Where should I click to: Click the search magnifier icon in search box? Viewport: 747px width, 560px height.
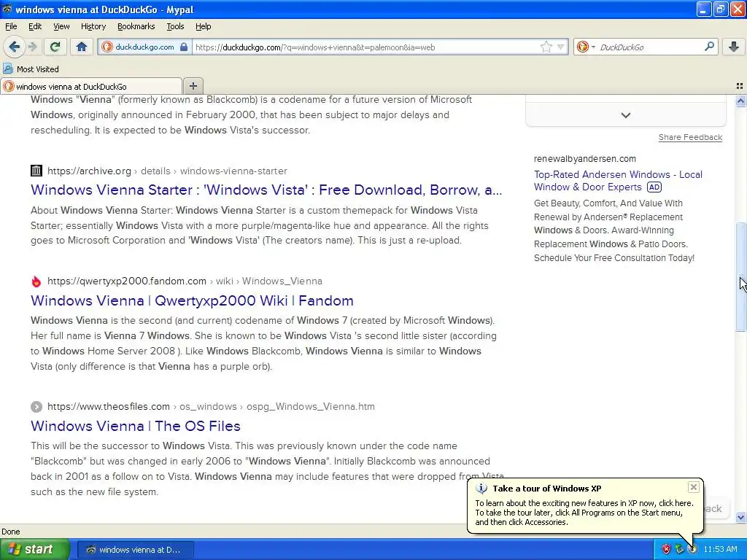pos(709,46)
